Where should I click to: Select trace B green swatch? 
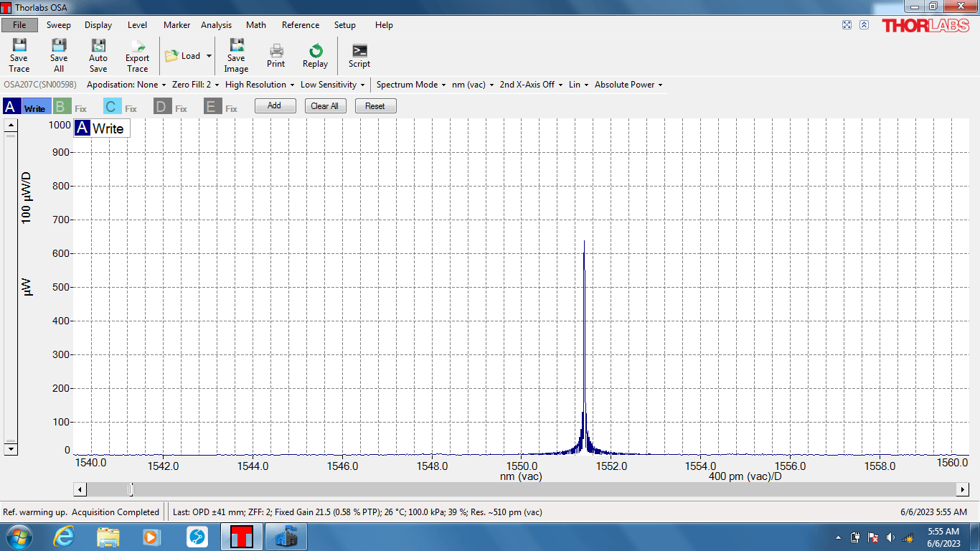62,107
